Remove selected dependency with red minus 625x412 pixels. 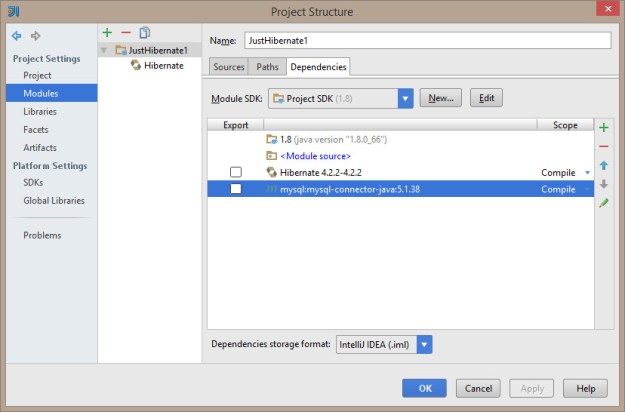coord(603,146)
